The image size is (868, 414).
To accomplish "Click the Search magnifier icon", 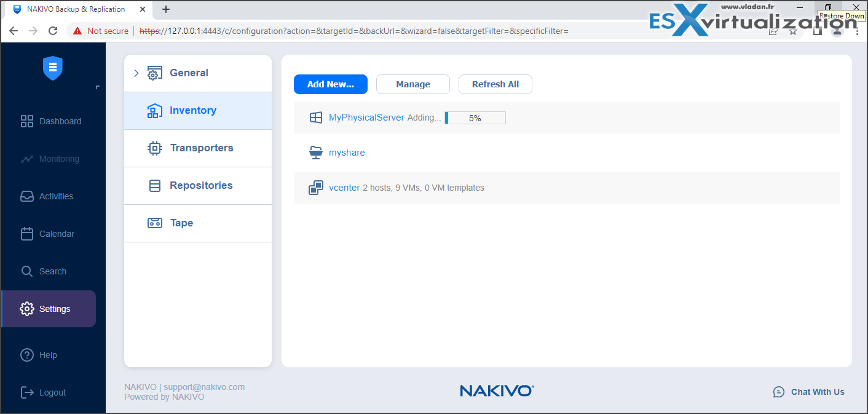I will pos(27,271).
